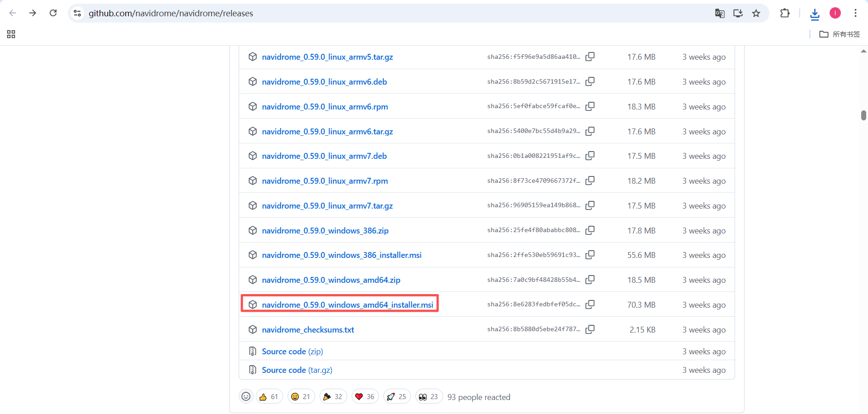The image size is (868, 414).
Task: Copy SHA256 for navidrome_0.59.0_linux_armv6.rpm
Action: pos(590,107)
